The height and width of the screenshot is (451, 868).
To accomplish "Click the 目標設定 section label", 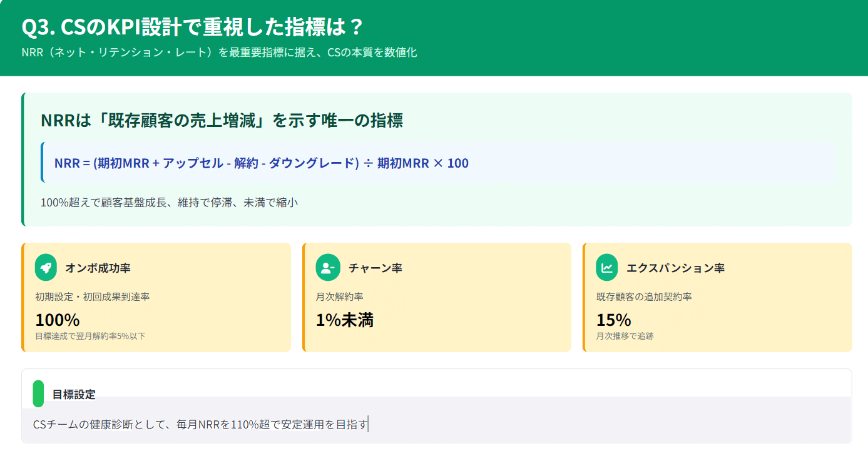I will click(74, 395).
